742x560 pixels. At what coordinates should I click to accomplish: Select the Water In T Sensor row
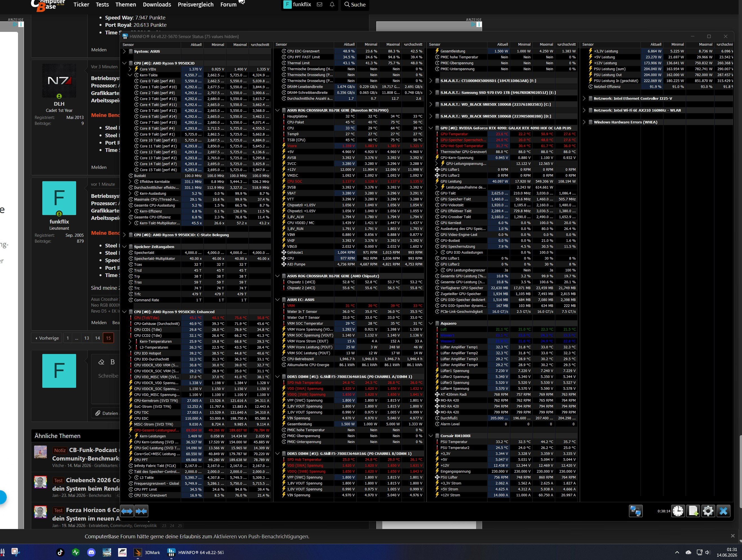coord(352,311)
